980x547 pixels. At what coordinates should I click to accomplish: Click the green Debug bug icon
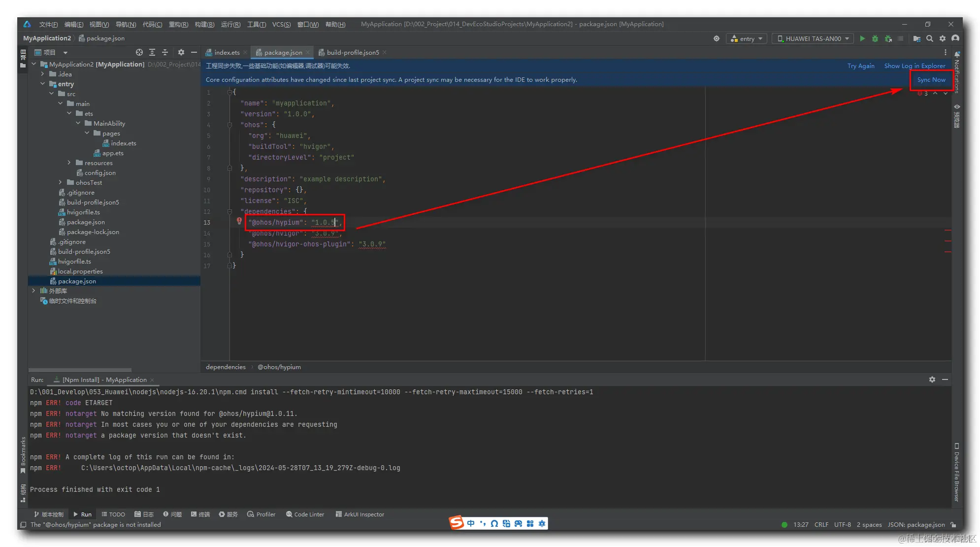(x=875, y=38)
